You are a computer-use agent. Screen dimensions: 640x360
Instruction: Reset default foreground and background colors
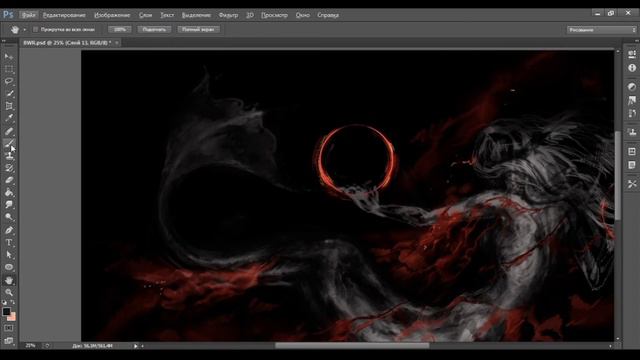click(4, 302)
